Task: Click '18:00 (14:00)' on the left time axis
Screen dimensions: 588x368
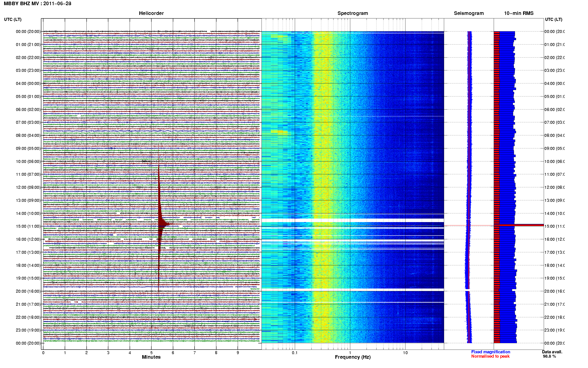Action: click(x=28, y=265)
